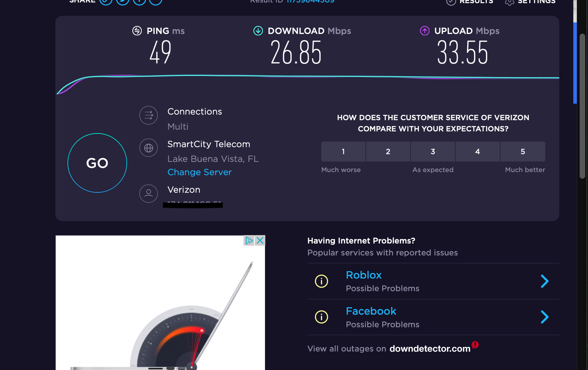Screen dimensions: 588x370
Task: Click the upload arrow icon
Action: point(425,31)
